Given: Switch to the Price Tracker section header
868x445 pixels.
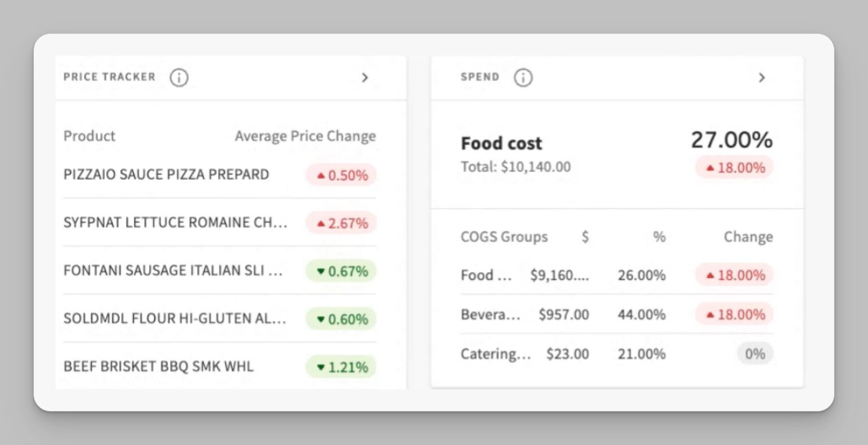Looking at the screenshot, I should 109,77.
